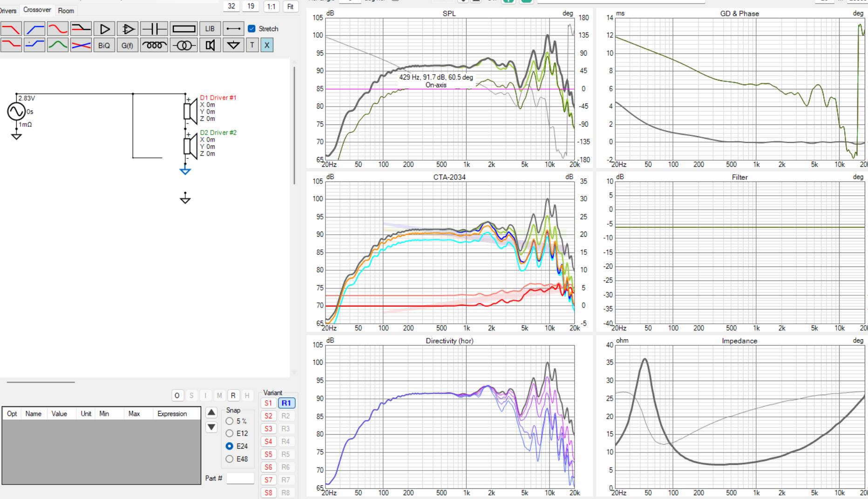The height and width of the screenshot is (499, 868).
Task: Select the E48 snap option
Action: coord(230,459)
